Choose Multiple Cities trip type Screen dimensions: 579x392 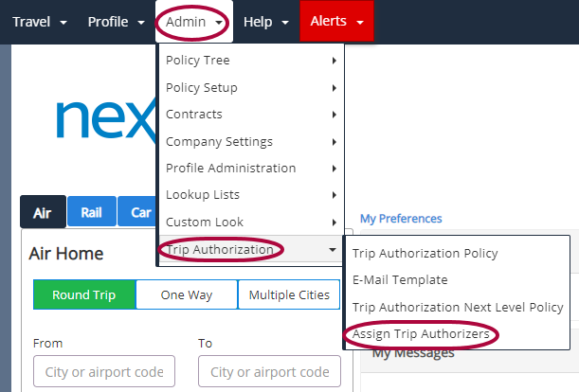(x=289, y=294)
